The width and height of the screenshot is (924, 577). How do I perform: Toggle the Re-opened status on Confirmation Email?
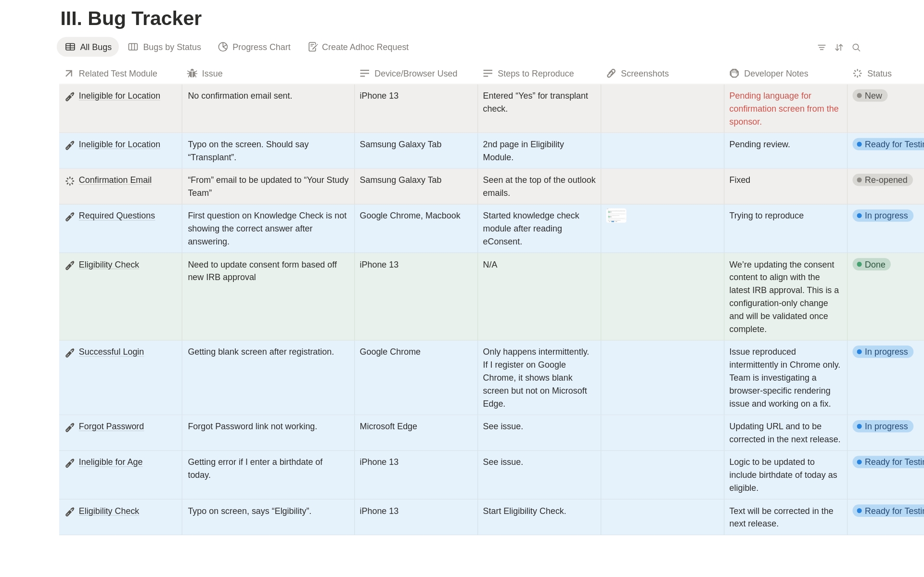click(x=882, y=180)
